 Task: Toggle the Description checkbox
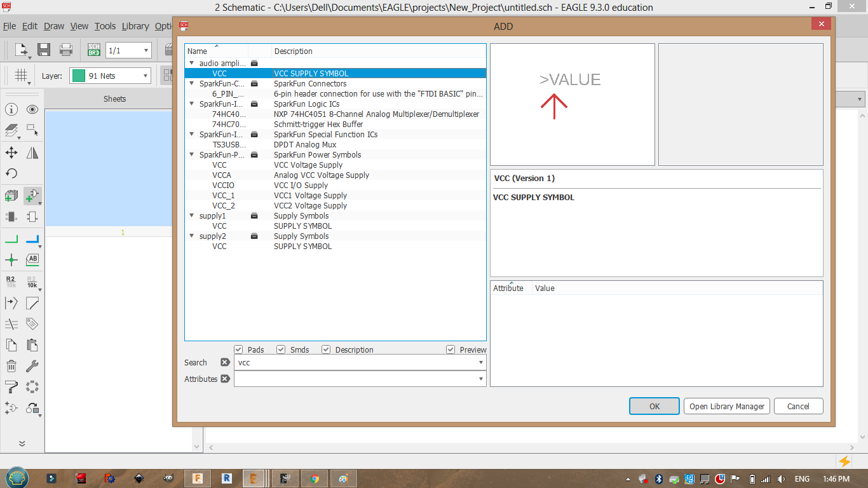(x=326, y=349)
